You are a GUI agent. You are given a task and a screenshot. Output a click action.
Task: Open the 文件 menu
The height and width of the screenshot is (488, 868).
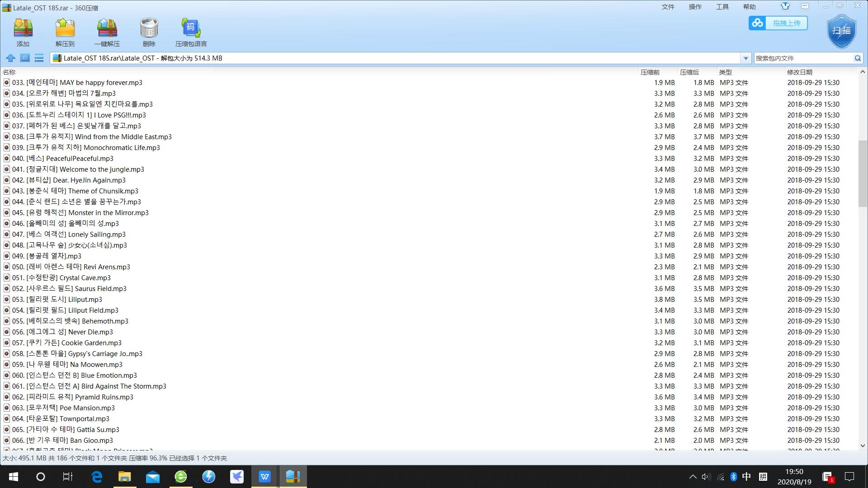[668, 7]
